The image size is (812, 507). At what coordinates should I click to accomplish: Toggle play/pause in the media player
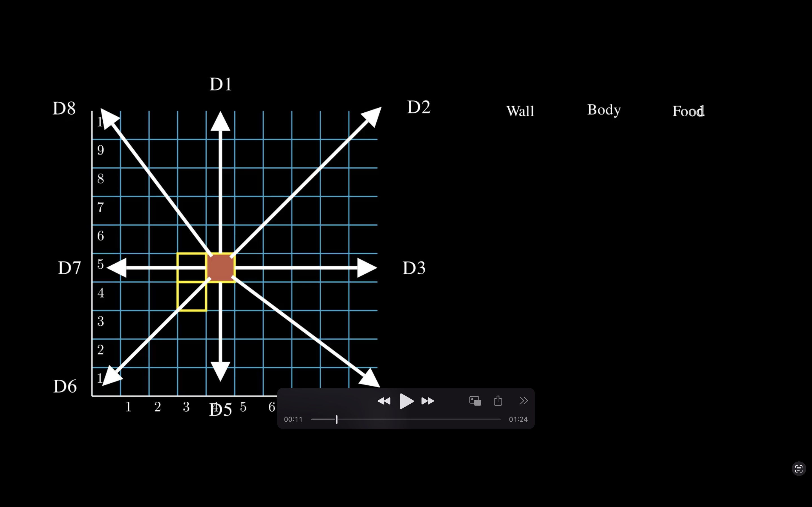point(406,401)
